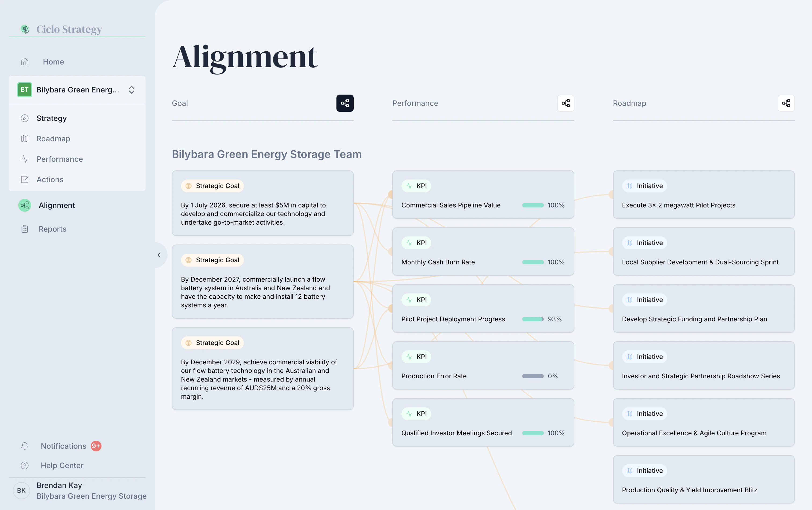Image resolution: width=812 pixels, height=510 pixels.
Task: Collapse the sidebar with the chevron arrow
Action: pyautogui.click(x=159, y=255)
